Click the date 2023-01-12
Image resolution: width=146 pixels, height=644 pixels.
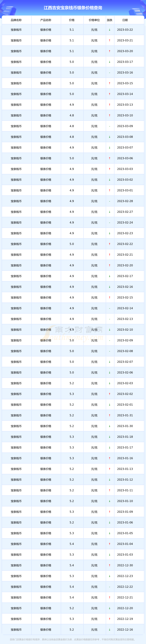125,480
